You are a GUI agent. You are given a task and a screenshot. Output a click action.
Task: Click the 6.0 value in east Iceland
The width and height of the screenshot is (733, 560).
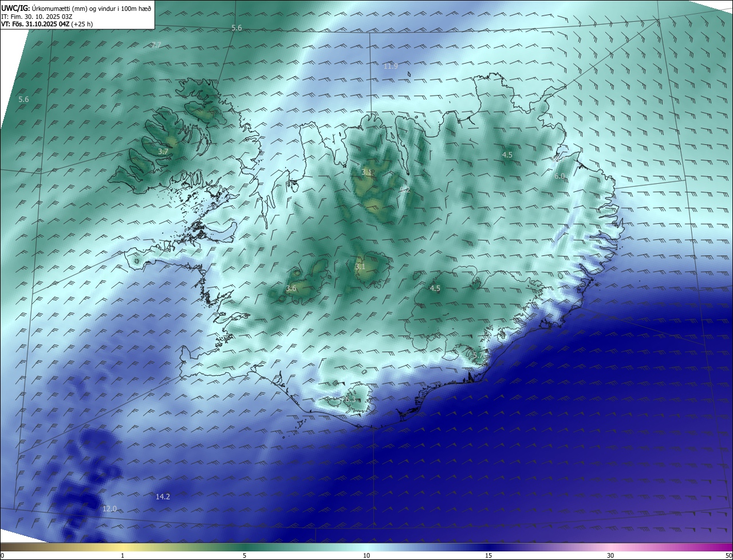pos(559,176)
